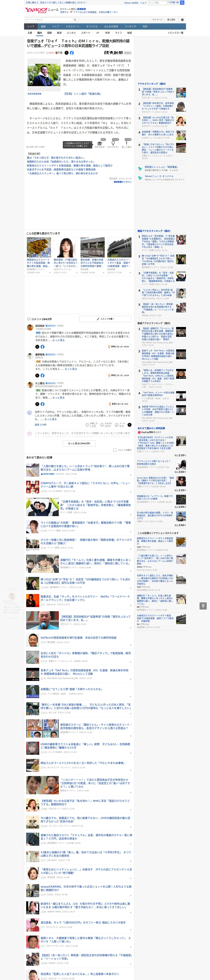Share 藤野智哉's comment on X

(x=37, y=375)
